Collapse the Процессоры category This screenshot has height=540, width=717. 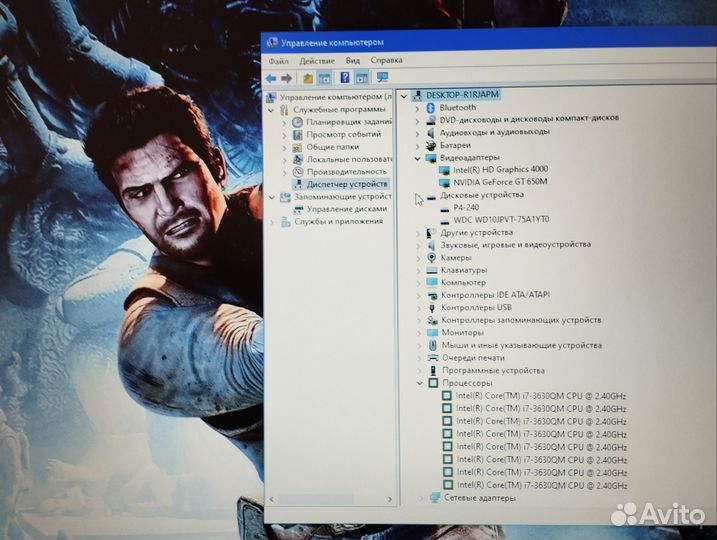[420, 383]
